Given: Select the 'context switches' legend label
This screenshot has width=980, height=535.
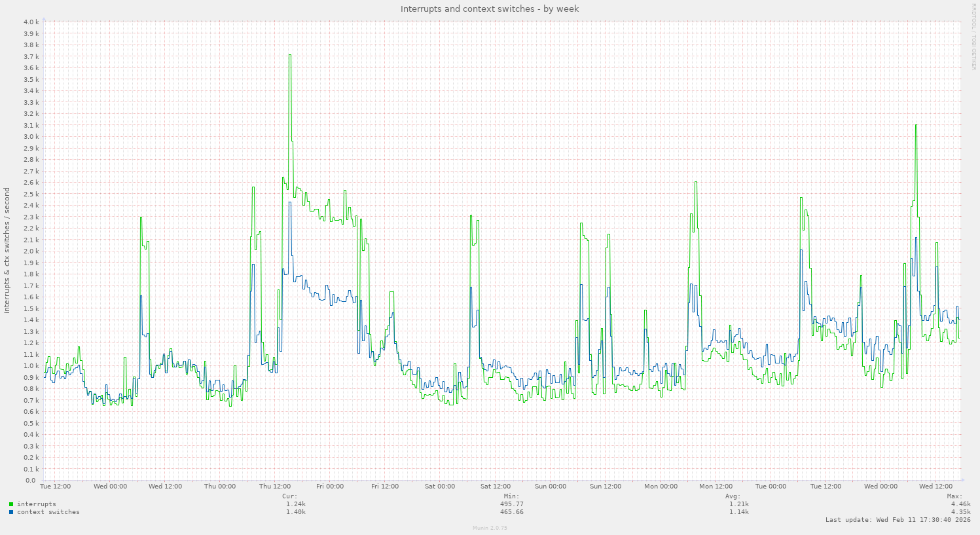Looking at the screenshot, I should 48,512.
